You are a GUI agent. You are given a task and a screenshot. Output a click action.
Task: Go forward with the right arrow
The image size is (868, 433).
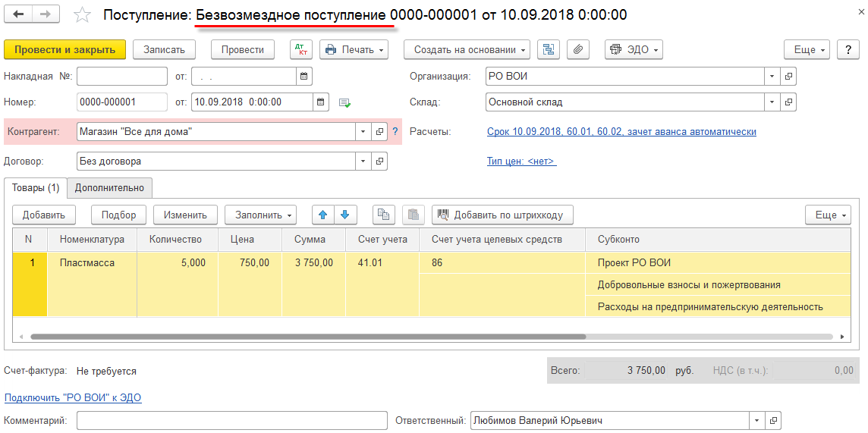[x=46, y=15]
